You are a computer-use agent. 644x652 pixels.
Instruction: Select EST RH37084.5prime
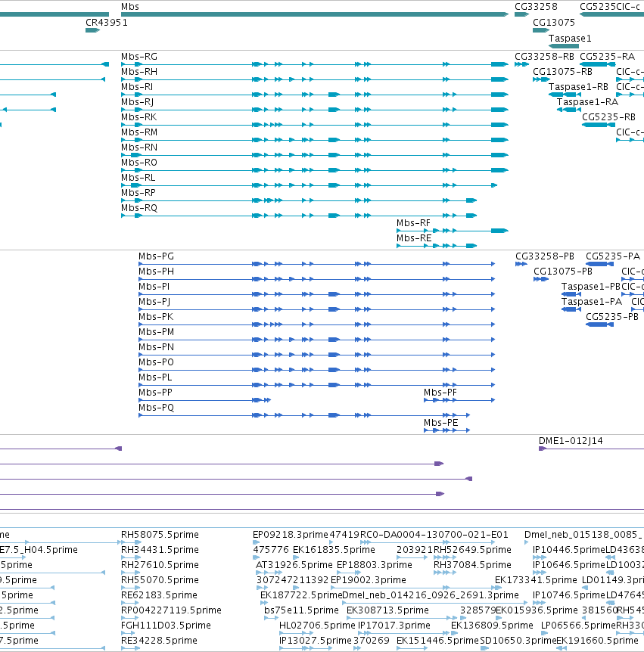click(472, 565)
